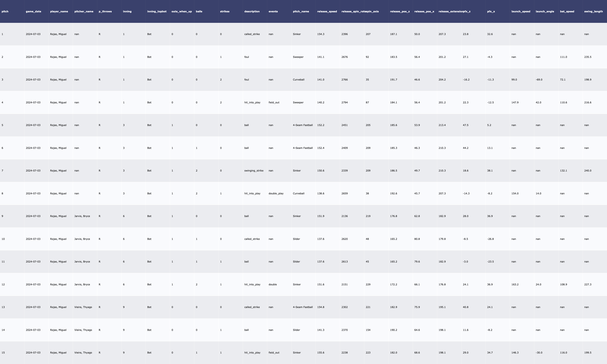
Task: Select the release_speed value 155.6
Action: point(320,353)
